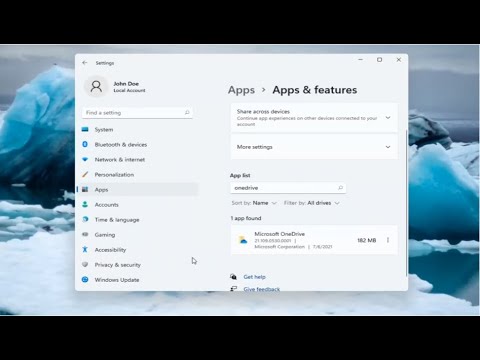Click the Microsoft OneDrive cloud icon

(243, 240)
